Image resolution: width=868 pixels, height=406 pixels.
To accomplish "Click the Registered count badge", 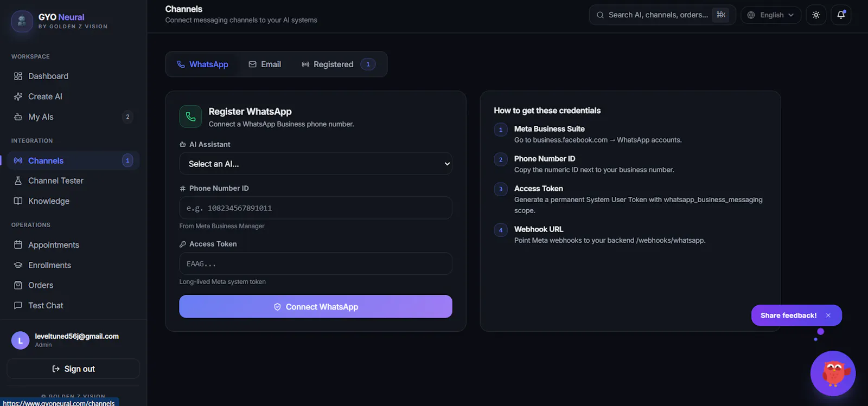I will pos(368,65).
